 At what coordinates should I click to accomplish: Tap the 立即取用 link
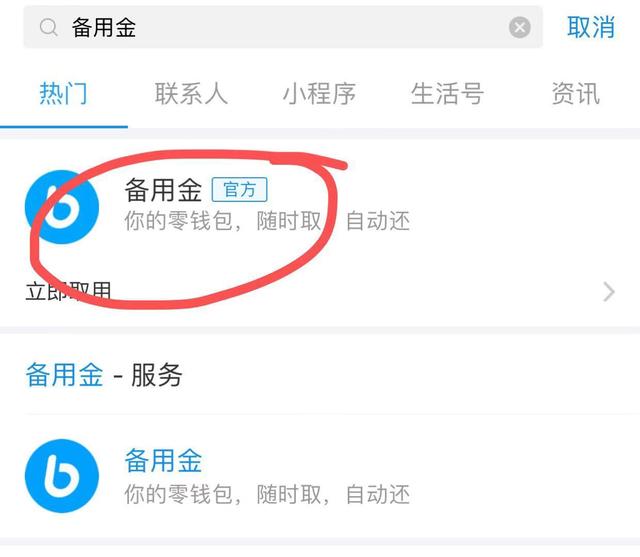[68, 292]
